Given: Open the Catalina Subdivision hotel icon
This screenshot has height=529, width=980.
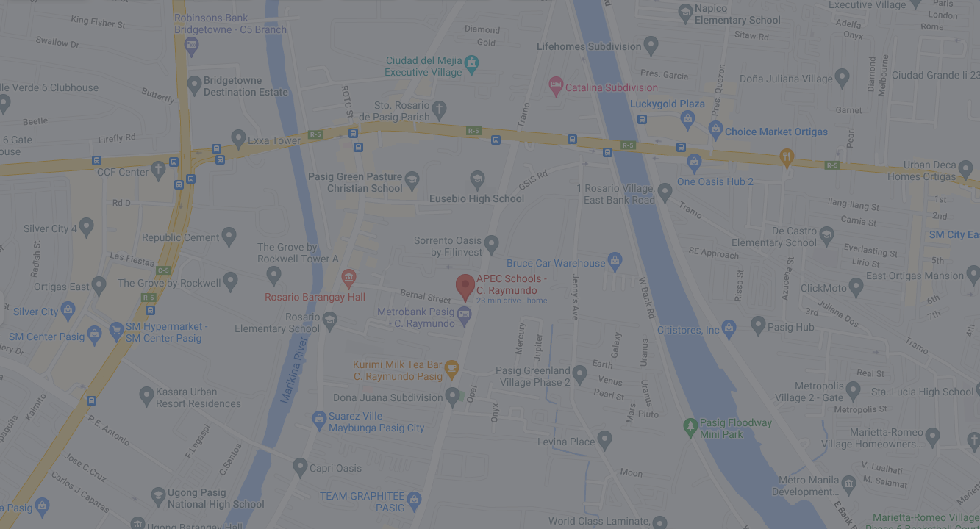Looking at the screenshot, I should [x=556, y=87].
